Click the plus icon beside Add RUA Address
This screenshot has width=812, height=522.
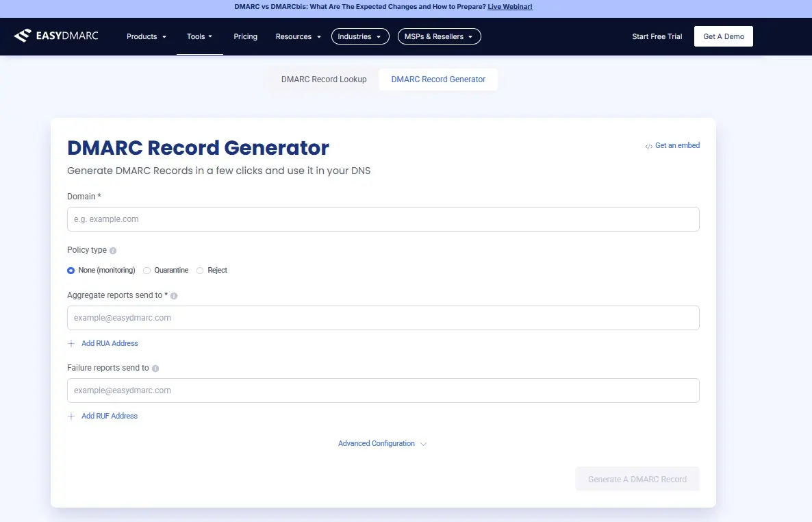[x=71, y=343]
